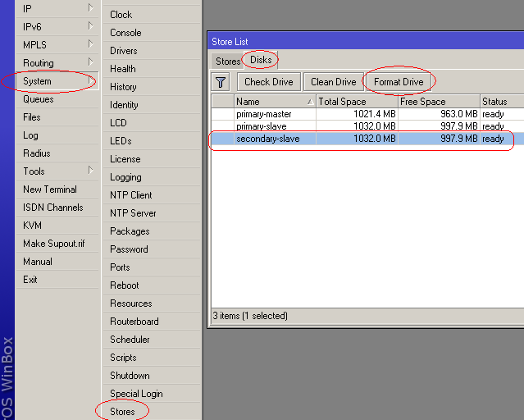The image size is (524, 420).
Task: Sort the list by Name column
Action: pos(274,102)
